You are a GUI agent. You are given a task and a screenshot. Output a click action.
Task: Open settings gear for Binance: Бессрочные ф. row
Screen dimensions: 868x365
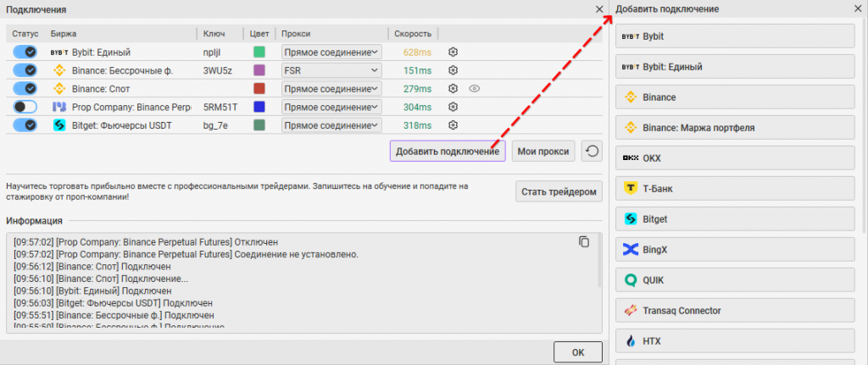coord(453,70)
